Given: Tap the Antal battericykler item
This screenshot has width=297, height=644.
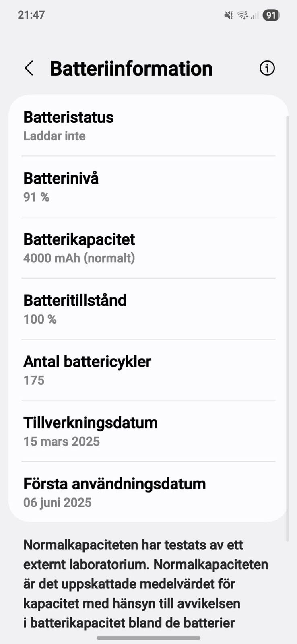Looking at the screenshot, I should click(x=148, y=370).
